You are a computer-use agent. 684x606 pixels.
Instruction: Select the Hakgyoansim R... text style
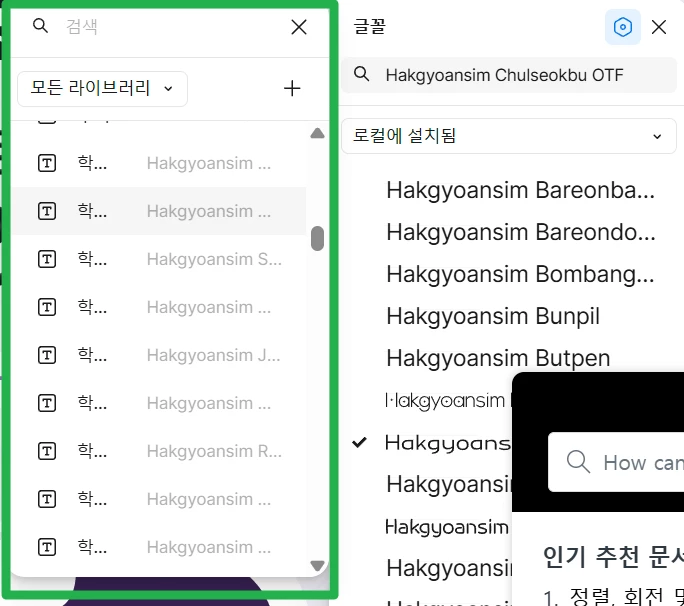pyautogui.click(x=158, y=451)
